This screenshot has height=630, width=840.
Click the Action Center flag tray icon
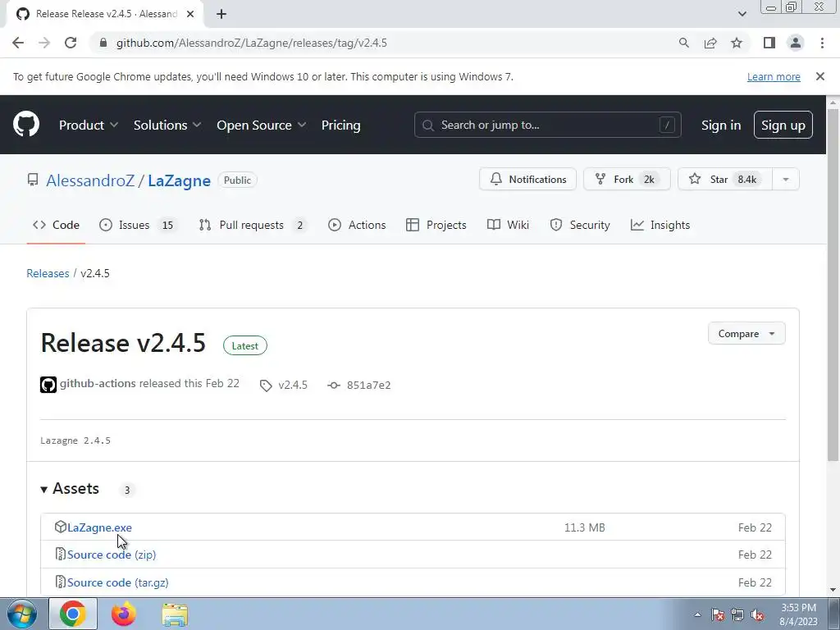pyautogui.click(x=718, y=615)
